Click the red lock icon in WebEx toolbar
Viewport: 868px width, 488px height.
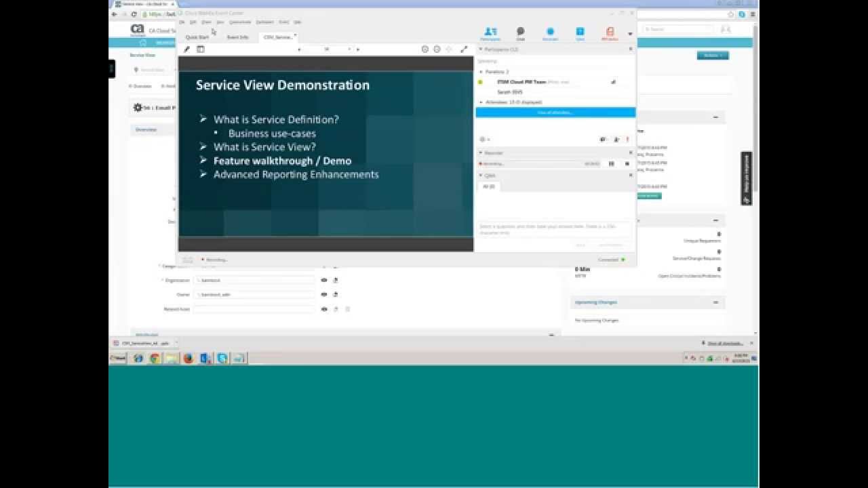pos(610,32)
